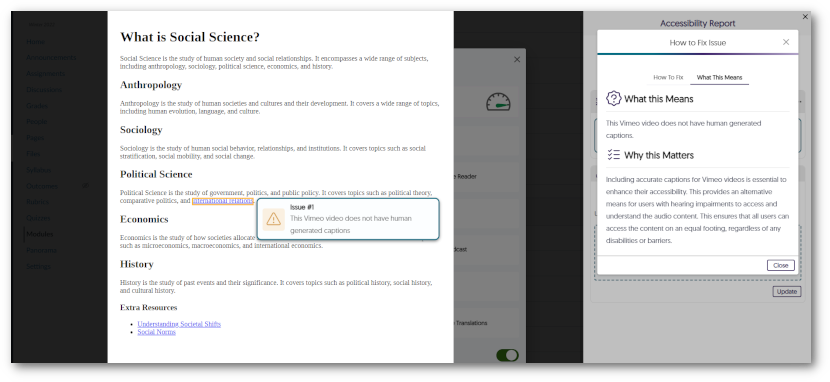Switch to the How To Fix tab
The image size is (830, 382).
click(x=668, y=77)
